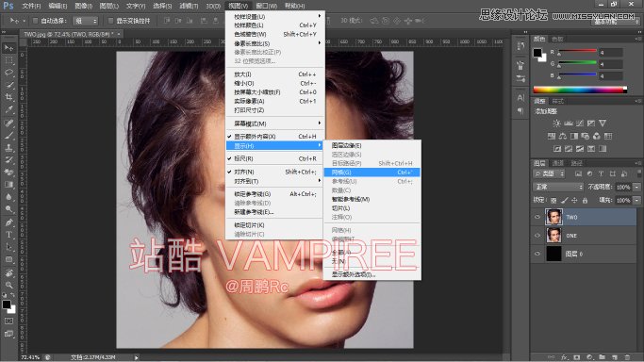
Task: Choose 锁定参考线(G) menu item
Action: [274, 193]
